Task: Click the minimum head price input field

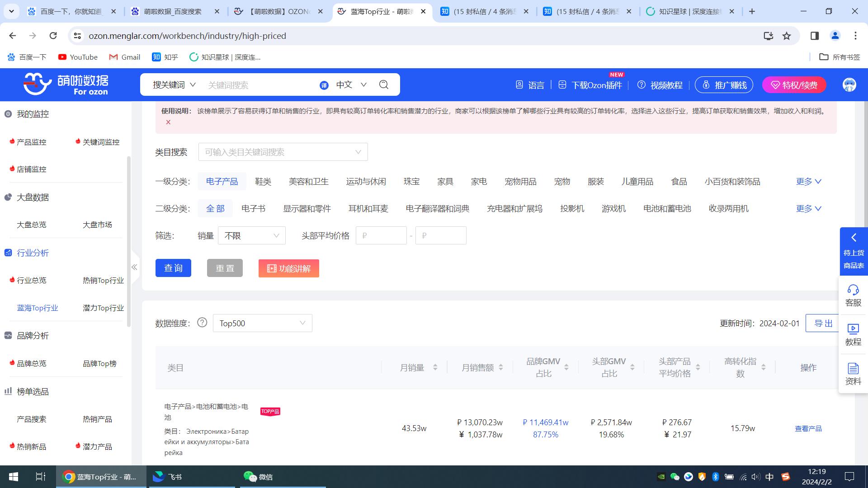Action: tap(381, 235)
